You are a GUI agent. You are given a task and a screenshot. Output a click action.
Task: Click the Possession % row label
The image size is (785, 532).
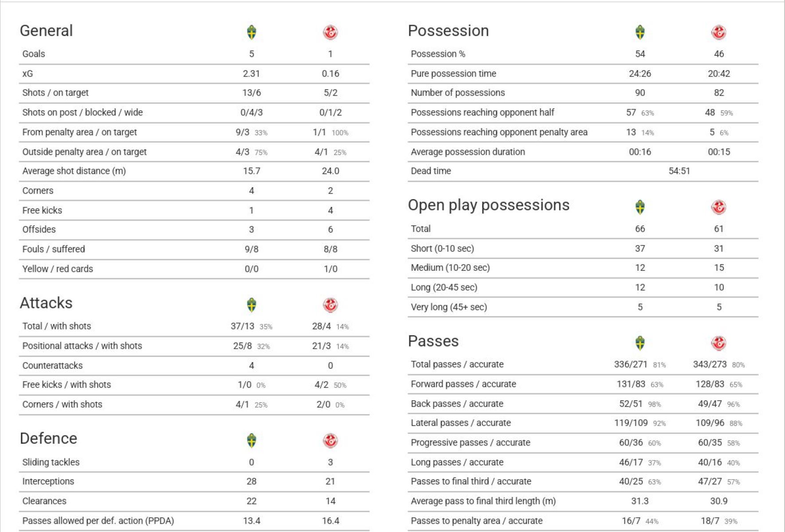438,54
